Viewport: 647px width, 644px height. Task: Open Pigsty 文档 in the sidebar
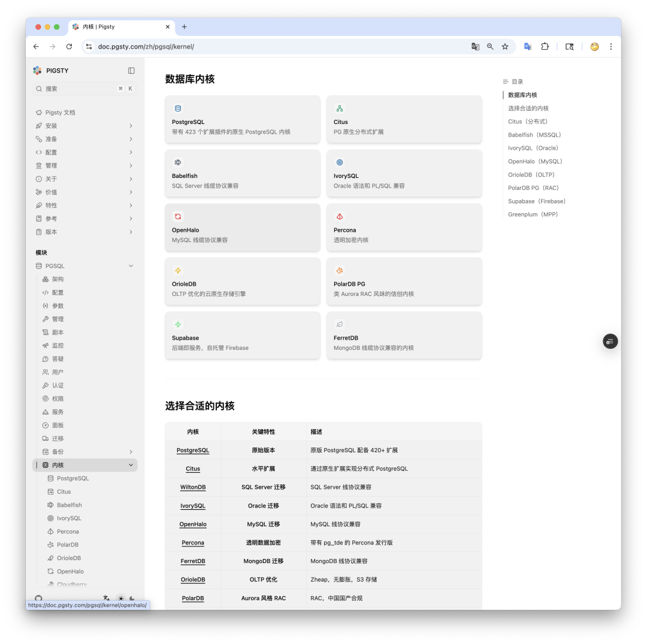[x=61, y=113]
